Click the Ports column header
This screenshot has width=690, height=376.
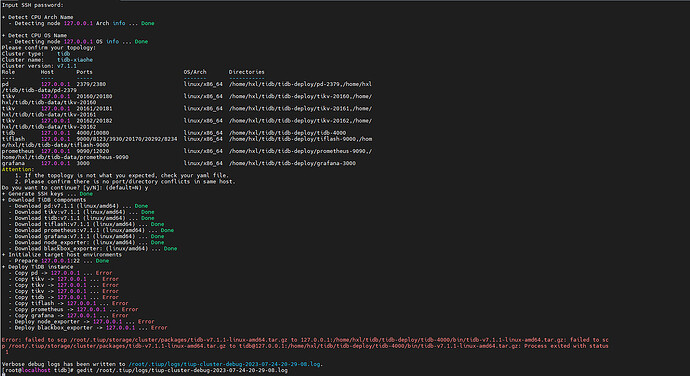[x=84, y=72]
